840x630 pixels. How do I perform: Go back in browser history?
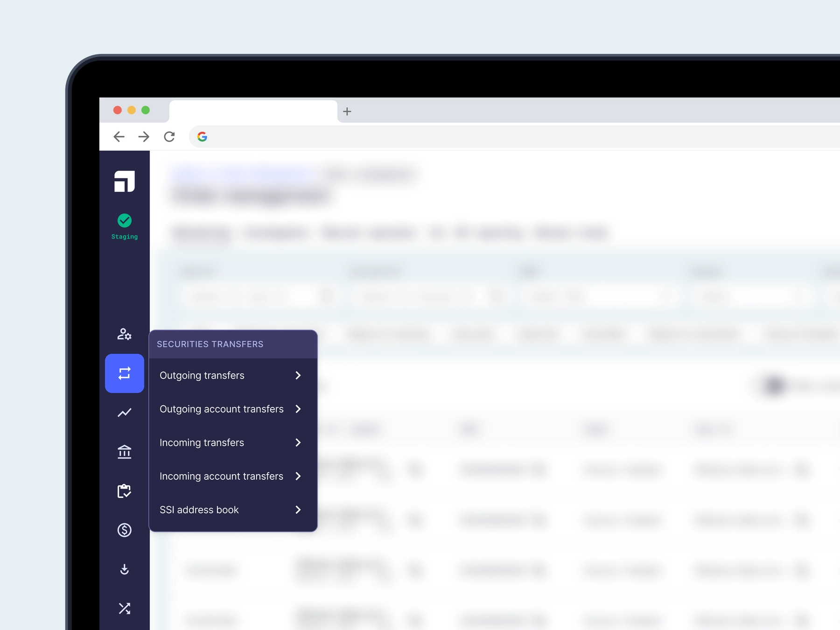[x=119, y=137]
